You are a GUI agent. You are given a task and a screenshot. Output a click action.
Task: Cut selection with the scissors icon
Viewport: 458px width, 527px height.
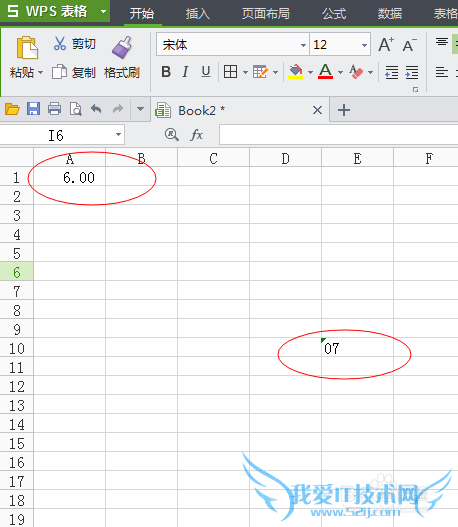coord(60,44)
